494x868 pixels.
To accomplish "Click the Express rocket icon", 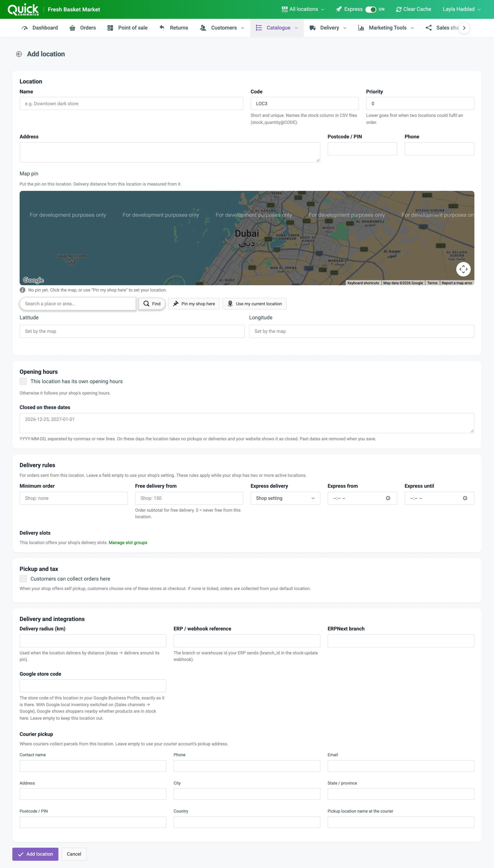I will [339, 9].
